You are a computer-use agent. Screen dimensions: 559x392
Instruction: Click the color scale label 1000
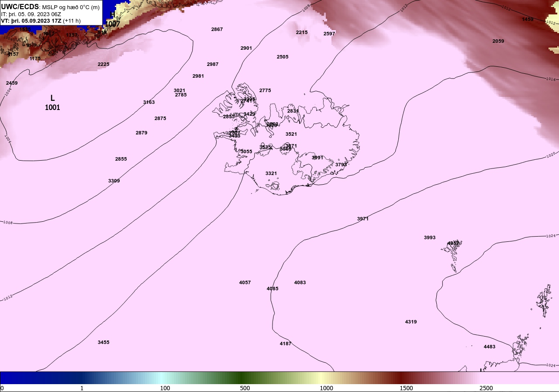coord(326,389)
